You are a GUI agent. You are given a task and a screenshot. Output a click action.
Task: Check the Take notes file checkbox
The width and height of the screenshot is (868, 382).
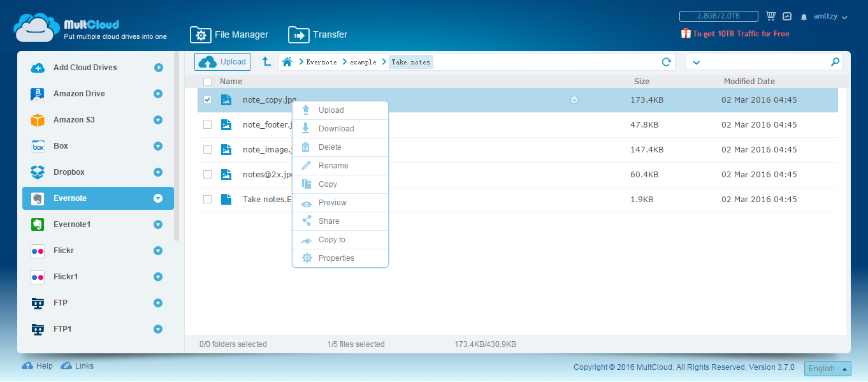(207, 200)
